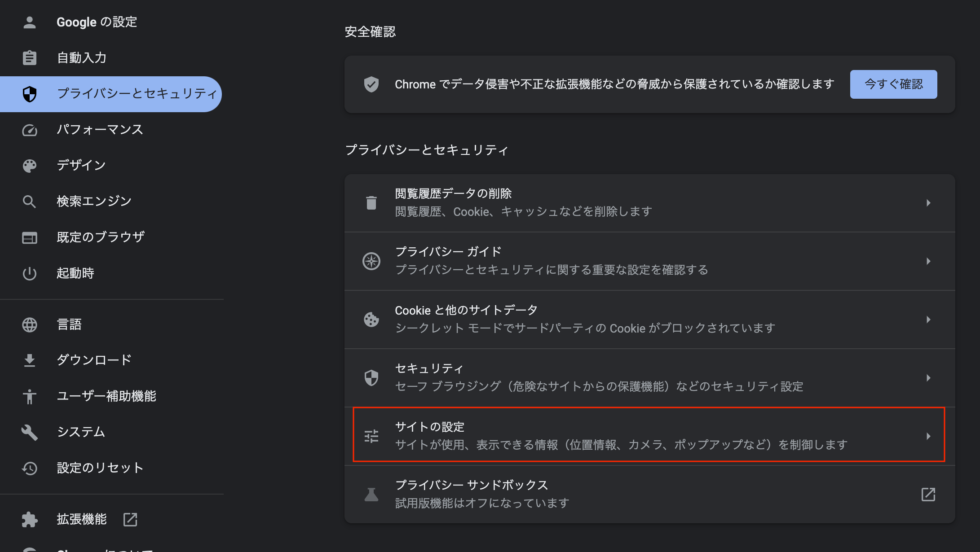Click the clipboard icon for 自動入力
Viewport: 980px width, 552px height.
pyautogui.click(x=30, y=58)
